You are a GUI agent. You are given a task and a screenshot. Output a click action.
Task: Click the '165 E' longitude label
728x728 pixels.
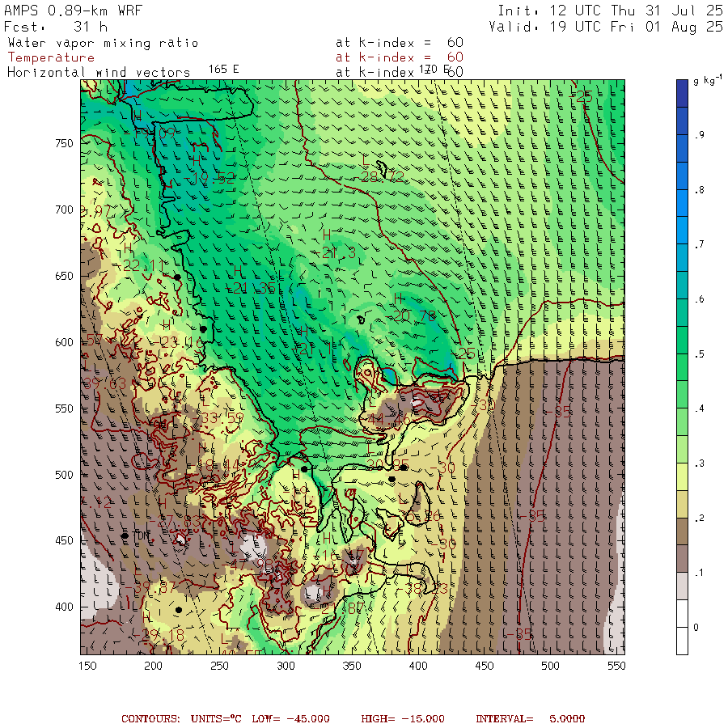pyautogui.click(x=223, y=70)
